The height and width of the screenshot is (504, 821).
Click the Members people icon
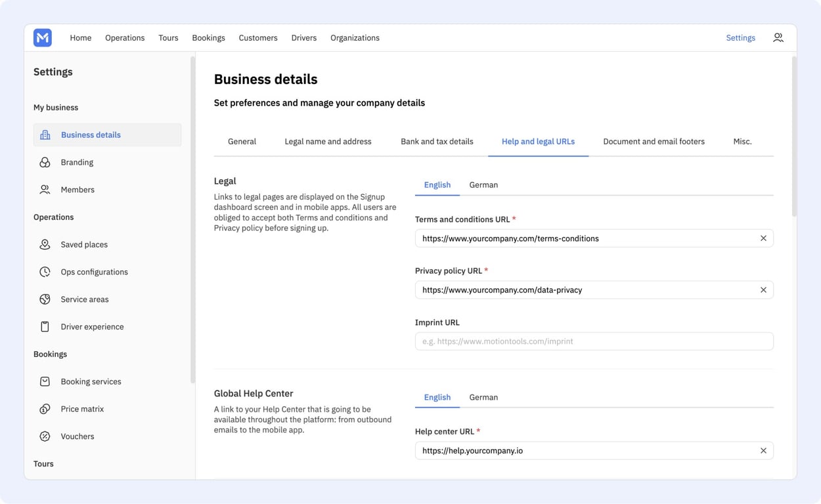point(45,190)
